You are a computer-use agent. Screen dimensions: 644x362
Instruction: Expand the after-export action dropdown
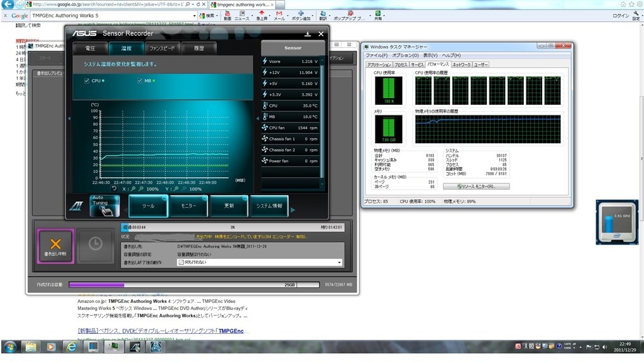(x=340, y=262)
